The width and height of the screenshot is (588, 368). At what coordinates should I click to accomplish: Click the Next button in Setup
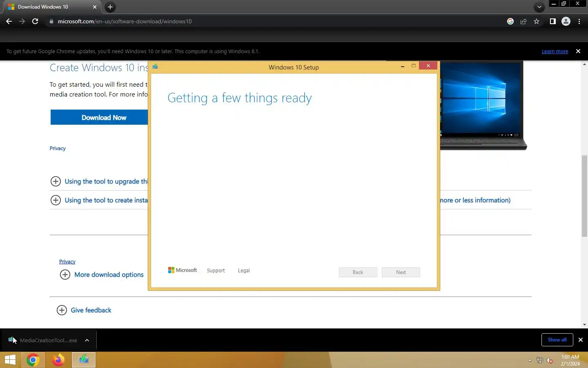point(401,272)
